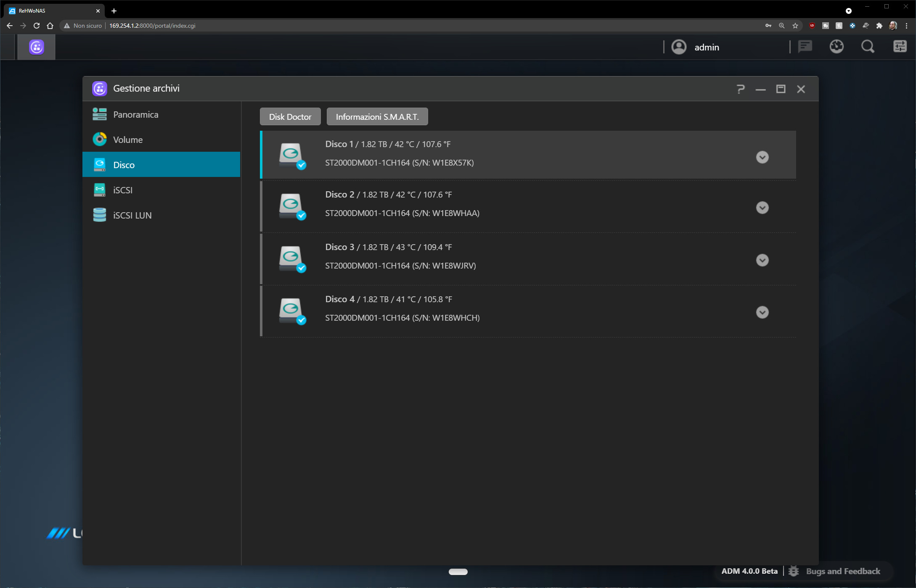Image resolution: width=916 pixels, height=588 pixels.
Task: Open the notifications message icon
Action: (805, 47)
